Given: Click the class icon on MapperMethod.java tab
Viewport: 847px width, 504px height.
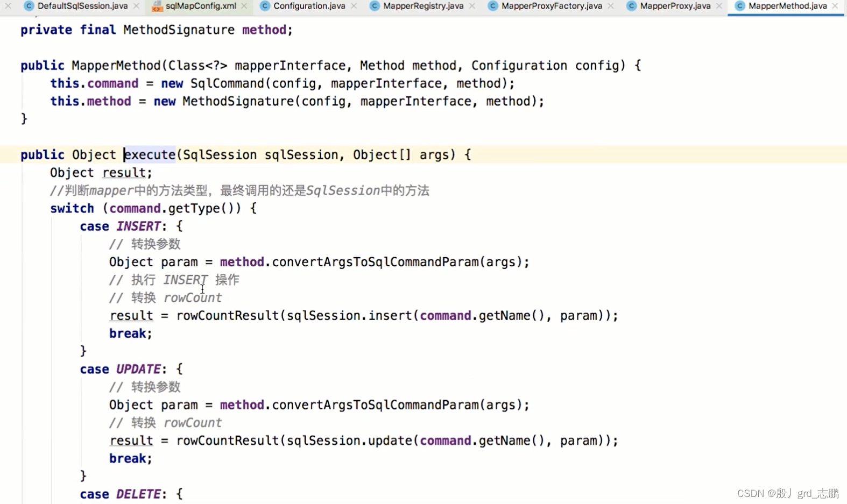Looking at the screenshot, I should (x=740, y=6).
